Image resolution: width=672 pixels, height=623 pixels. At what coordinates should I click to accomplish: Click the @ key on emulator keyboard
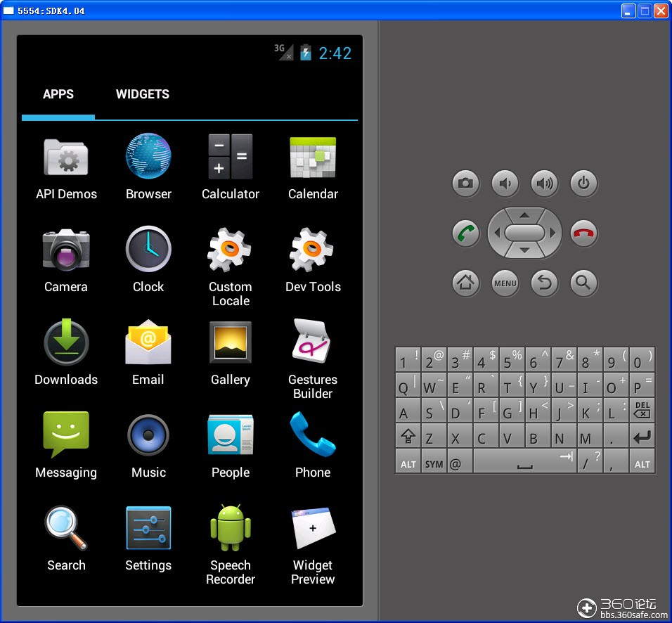(x=460, y=461)
